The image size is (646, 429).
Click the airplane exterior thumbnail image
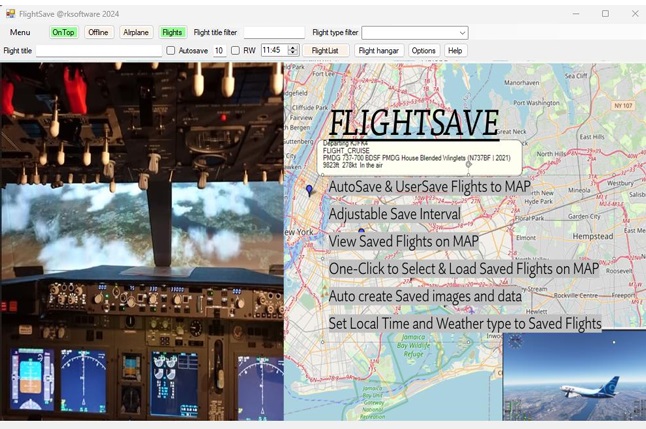point(574,375)
